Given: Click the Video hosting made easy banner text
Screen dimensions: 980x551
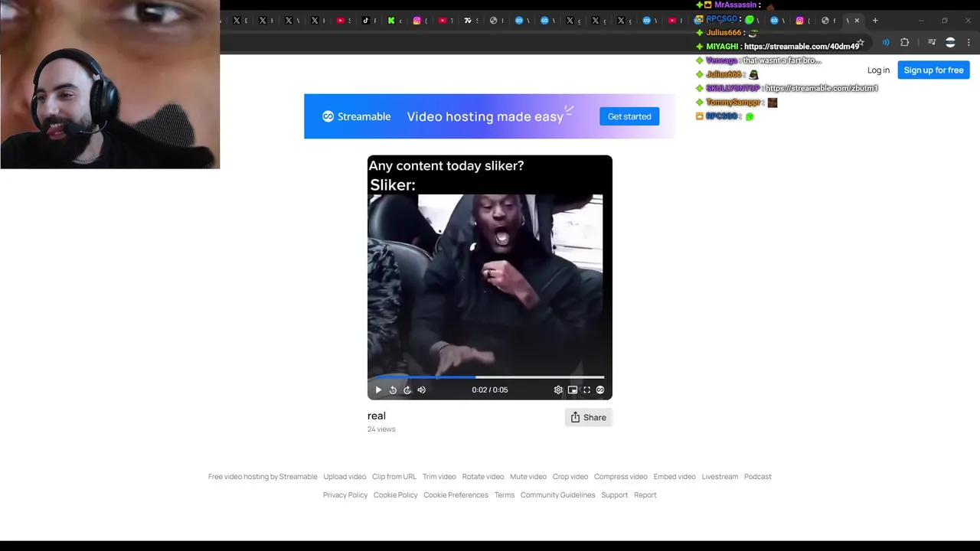Looking at the screenshot, I should pos(485,116).
